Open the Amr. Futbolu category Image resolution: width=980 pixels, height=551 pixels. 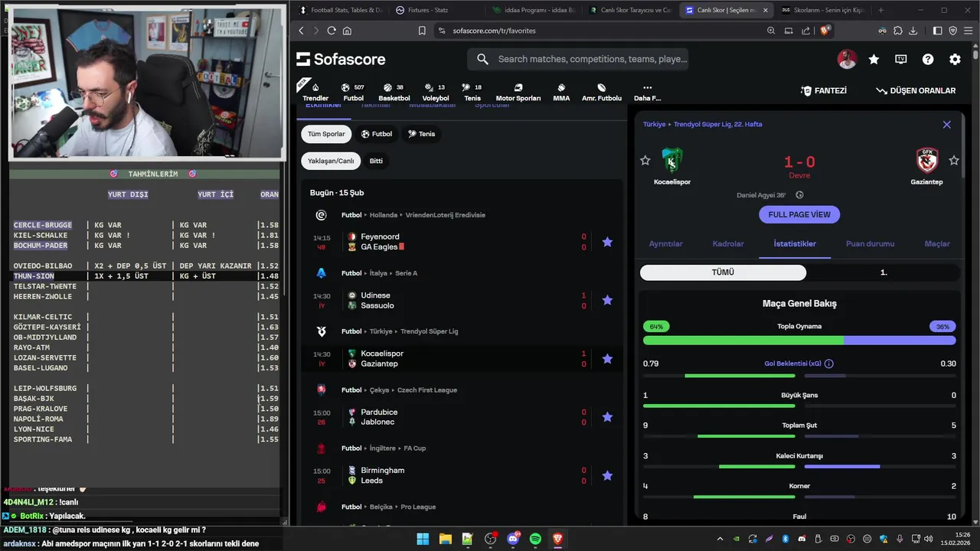tap(602, 92)
